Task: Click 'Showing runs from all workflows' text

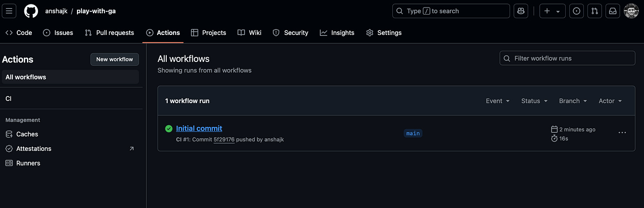Action: click(x=204, y=70)
